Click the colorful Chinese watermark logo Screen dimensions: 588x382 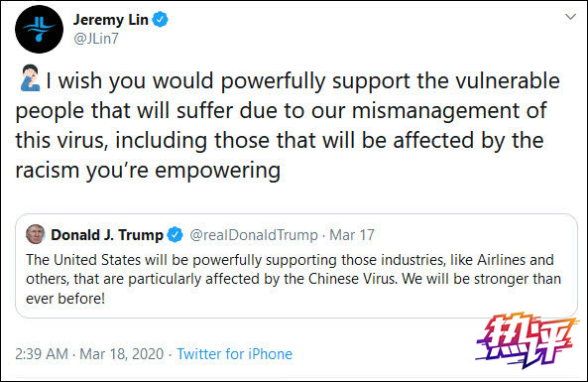click(x=527, y=340)
